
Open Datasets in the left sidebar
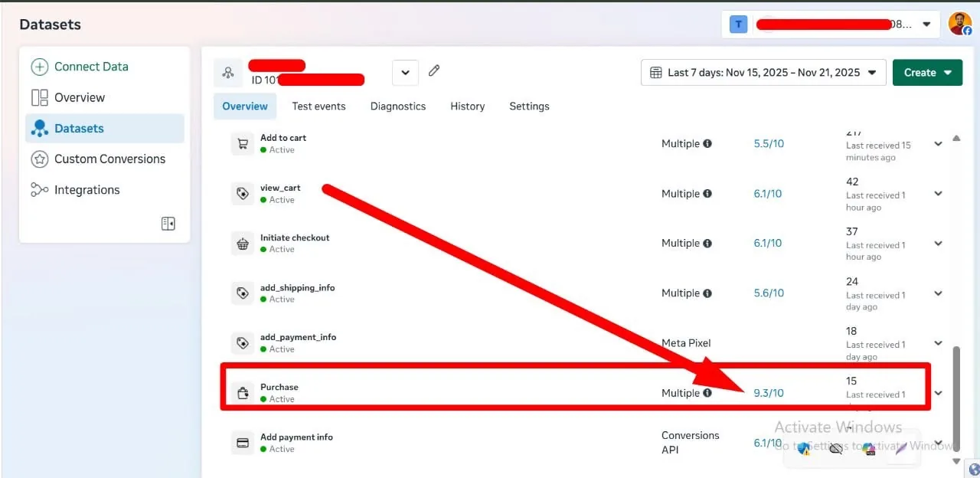[x=105, y=128]
